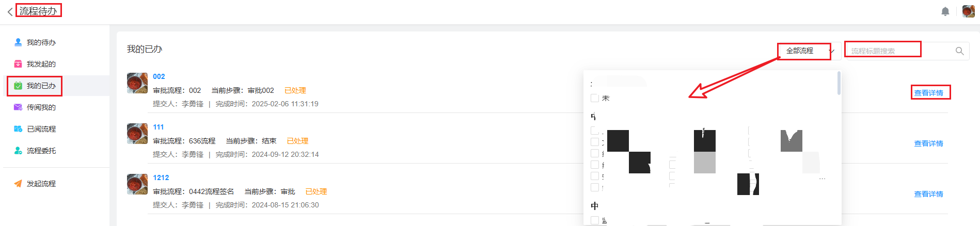
Task: Open the notification bell
Action: click(945, 11)
